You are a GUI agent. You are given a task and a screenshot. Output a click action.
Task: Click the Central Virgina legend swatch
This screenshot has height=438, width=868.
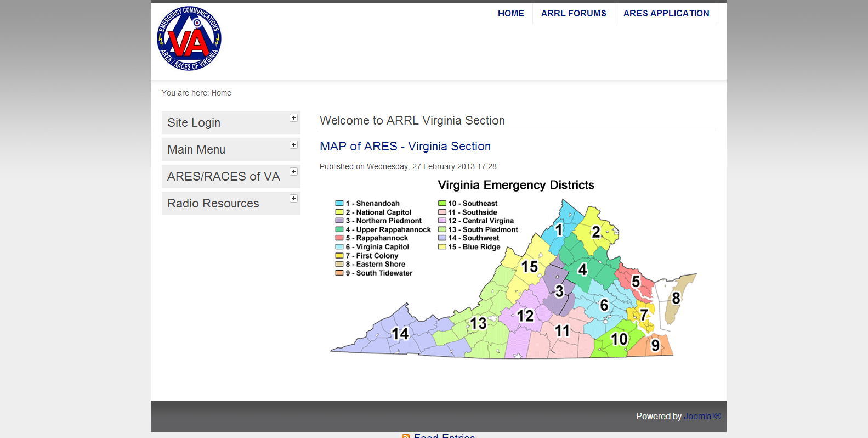(x=442, y=221)
